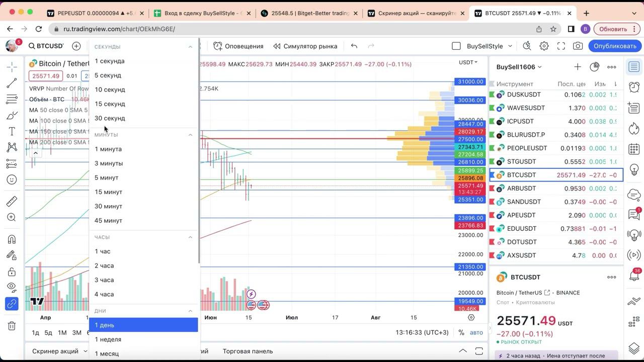The height and width of the screenshot is (362, 644).
Task: Open the Fibonacci retracement tools
Action: (12, 99)
